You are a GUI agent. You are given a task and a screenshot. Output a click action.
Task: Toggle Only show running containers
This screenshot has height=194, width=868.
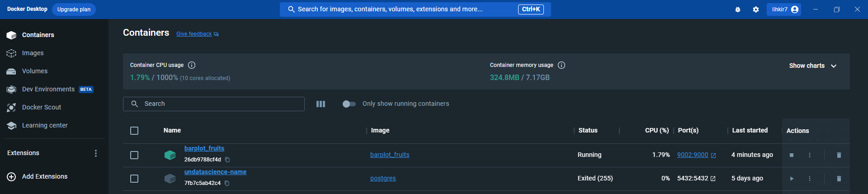pyautogui.click(x=349, y=104)
